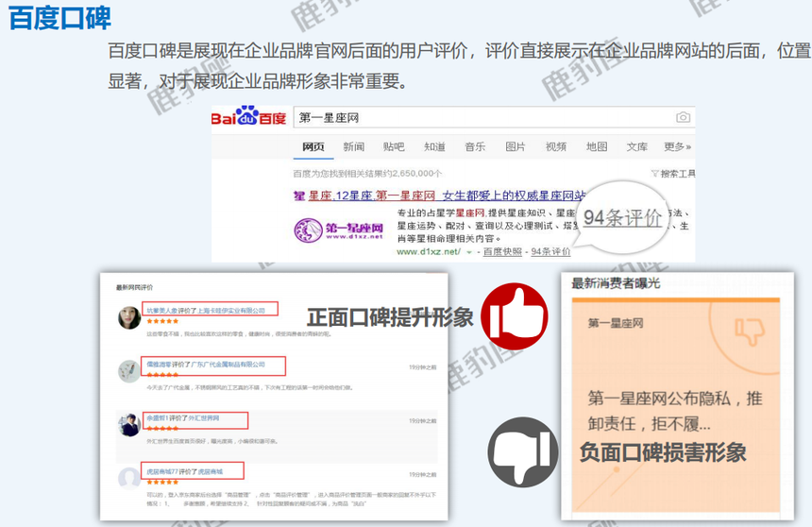Click the review text about 外汇世界 曝光度高
The image size is (812, 527).
(212, 441)
